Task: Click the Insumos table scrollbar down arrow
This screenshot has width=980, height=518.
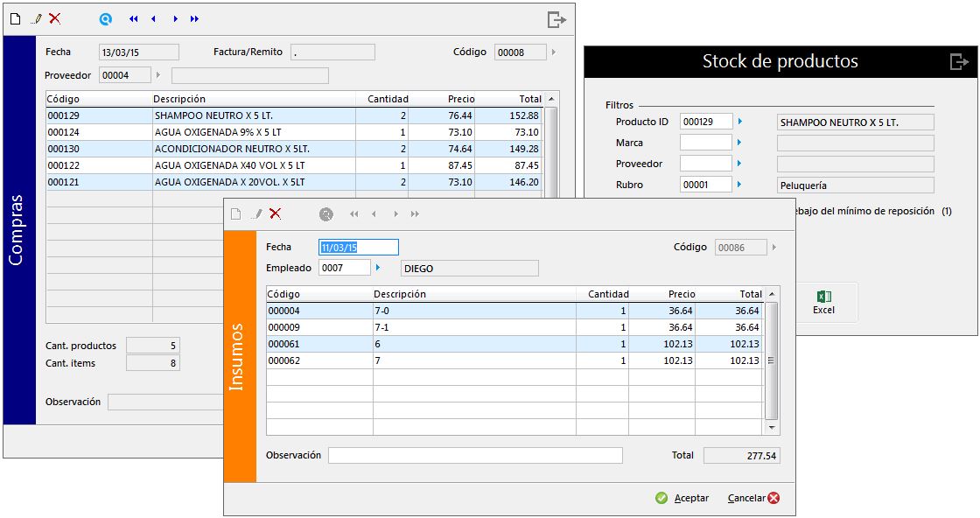Action: click(x=771, y=428)
